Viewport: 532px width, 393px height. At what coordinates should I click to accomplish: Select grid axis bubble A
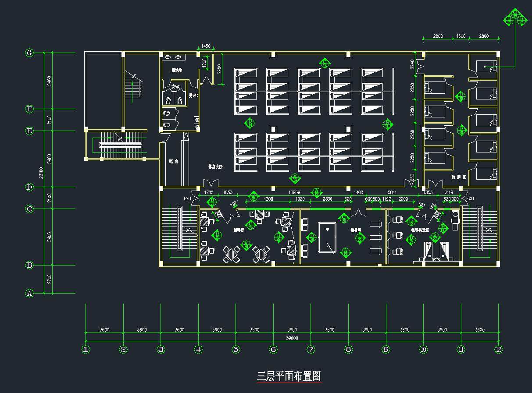click(29, 294)
